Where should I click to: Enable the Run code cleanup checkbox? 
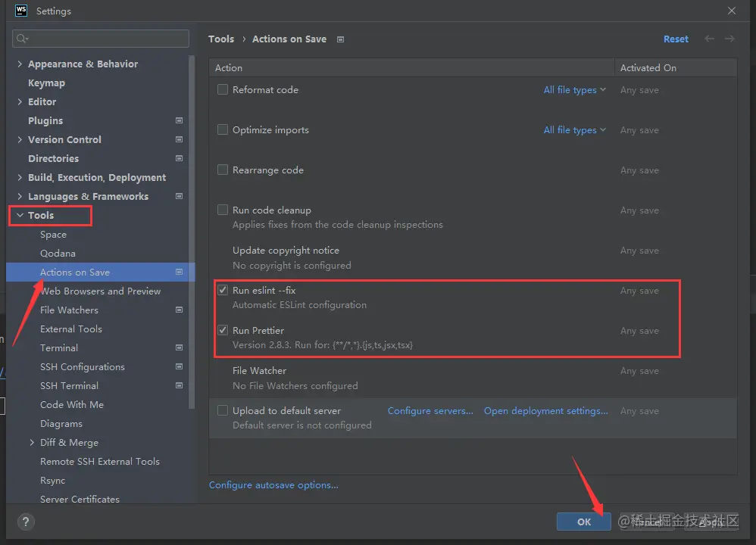222,210
